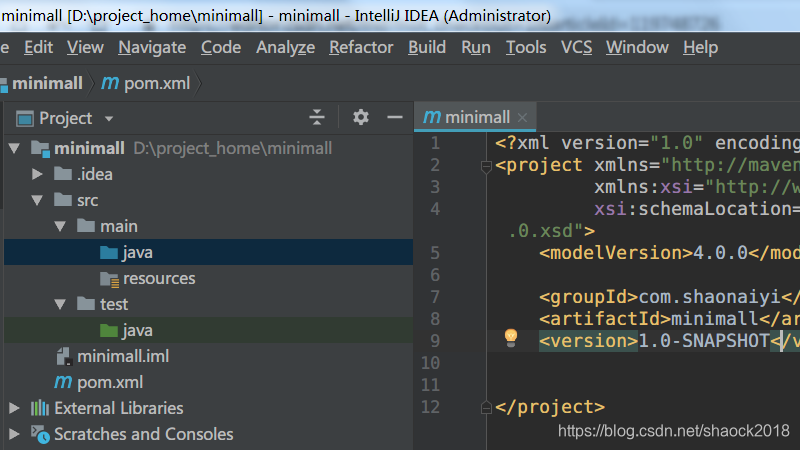This screenshot has width=800, height=450.
Task: Click the src folder icon
Action: click(x=63, y=200)
